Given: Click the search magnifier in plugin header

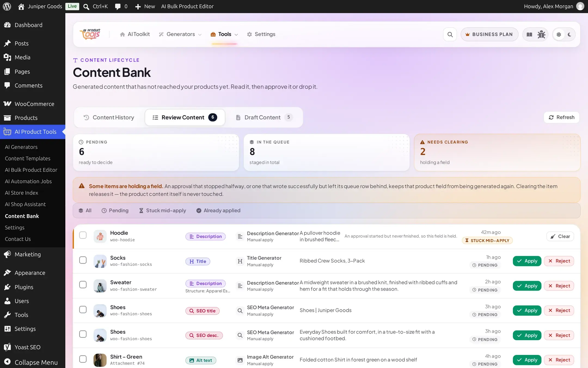Looking at the screenshot, I should [450, 34].
